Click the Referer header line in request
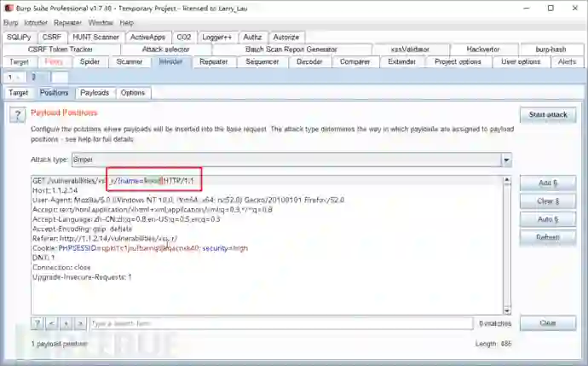Screen dimensions: 588x366 point(105,239)
